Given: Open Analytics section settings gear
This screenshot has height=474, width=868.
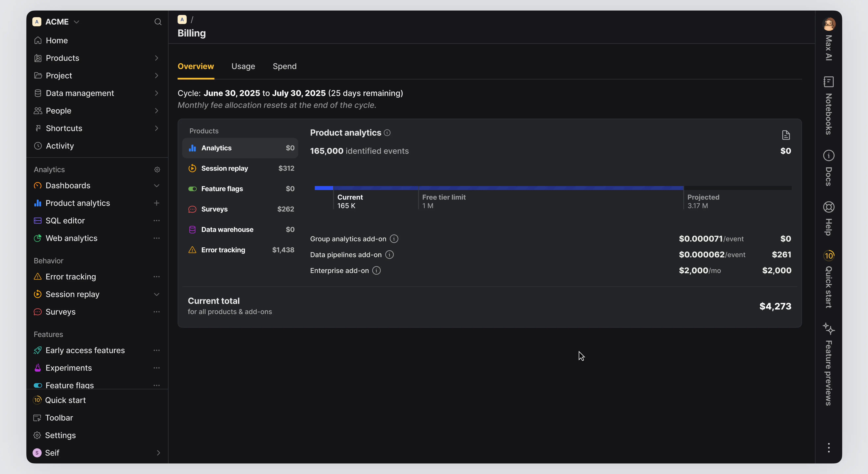Looking at the screenshot, I should (157, 170).
